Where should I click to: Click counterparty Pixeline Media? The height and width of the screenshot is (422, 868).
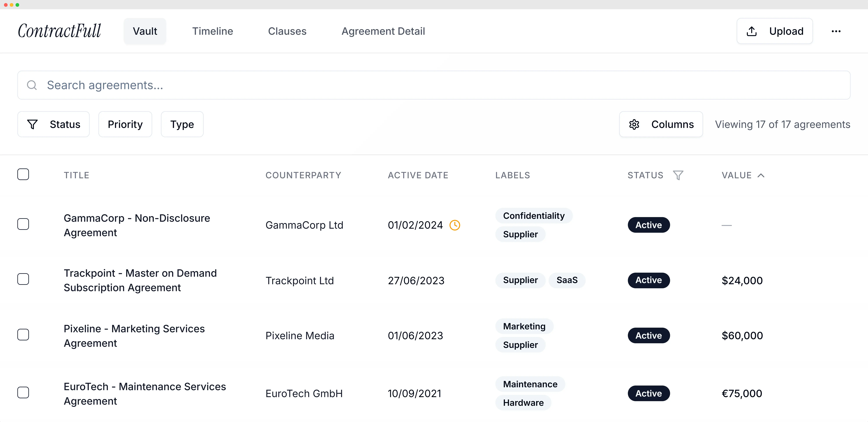tap(300, 336)
